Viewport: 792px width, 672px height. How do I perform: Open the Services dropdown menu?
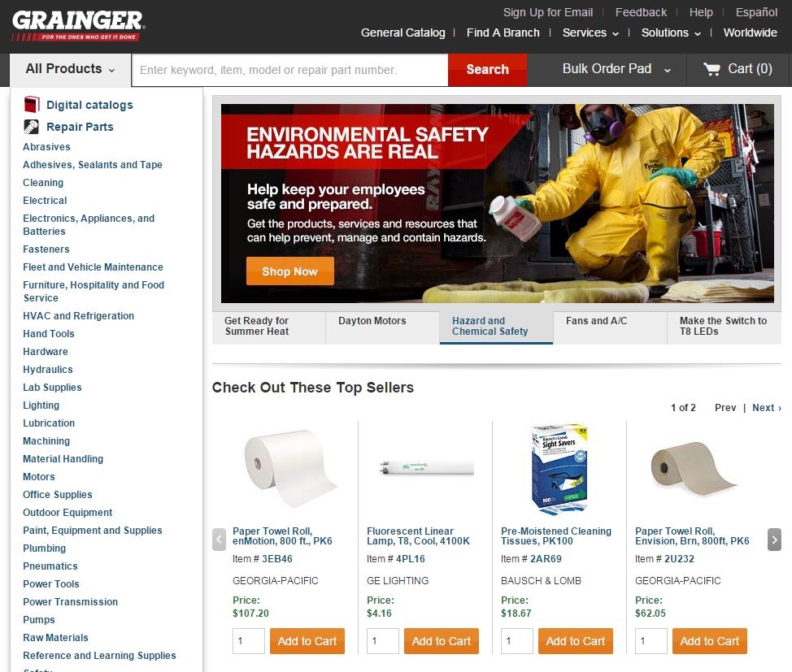pos(590,33)
